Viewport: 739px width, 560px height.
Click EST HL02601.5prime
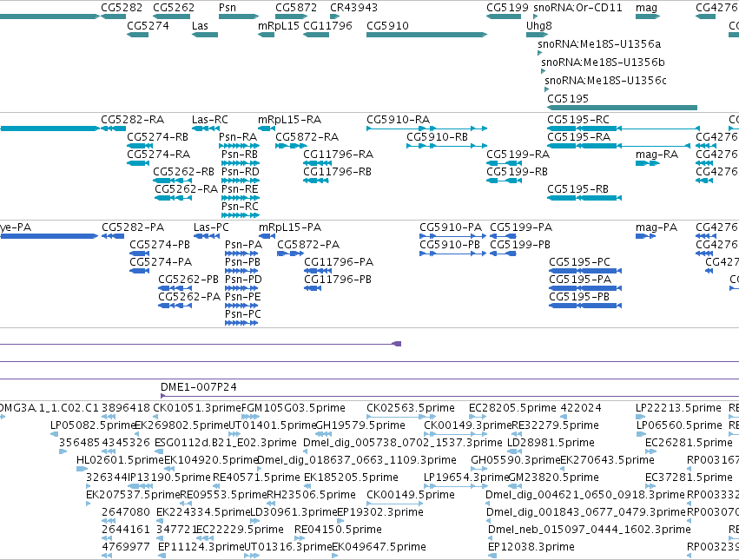coord(82,469)
